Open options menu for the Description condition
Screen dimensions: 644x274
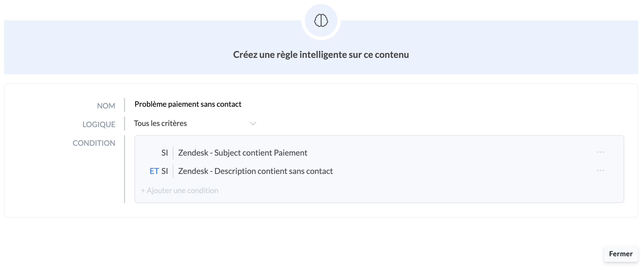600,170
